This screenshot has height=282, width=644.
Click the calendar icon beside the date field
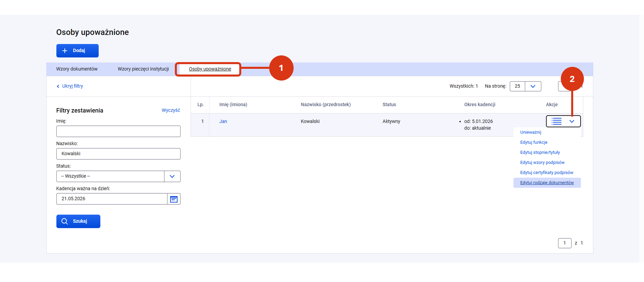pyautogui.click(x=174, y=199)
